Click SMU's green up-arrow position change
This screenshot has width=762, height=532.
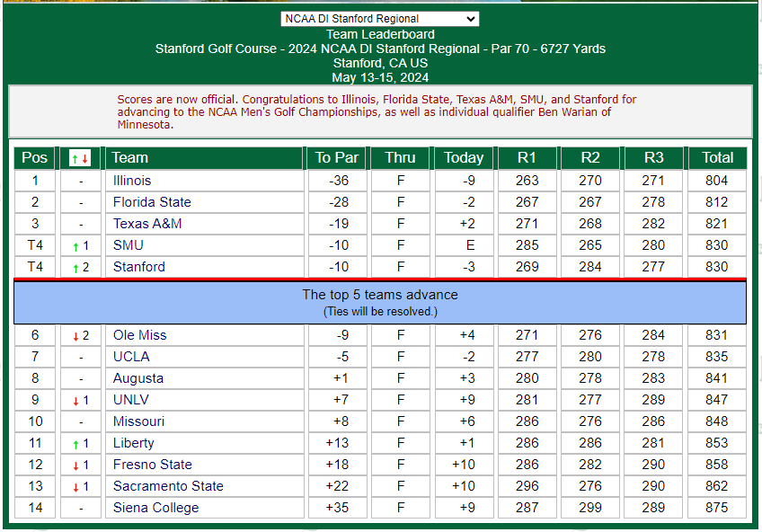coord(75,246)
